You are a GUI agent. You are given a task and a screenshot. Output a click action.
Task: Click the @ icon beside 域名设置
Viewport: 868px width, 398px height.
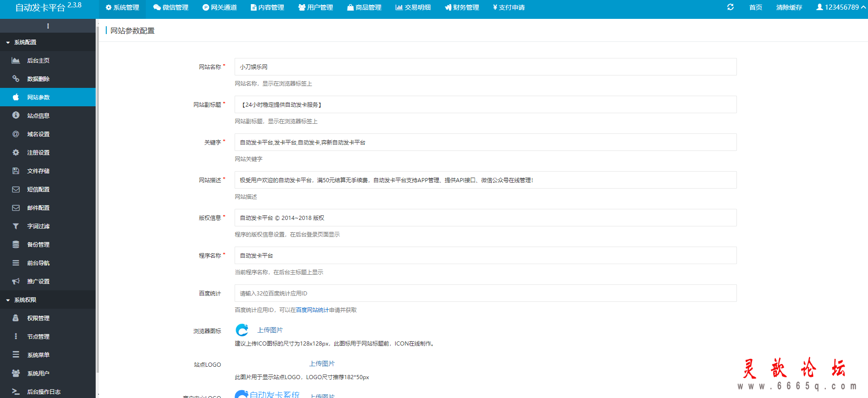point(16,134)
